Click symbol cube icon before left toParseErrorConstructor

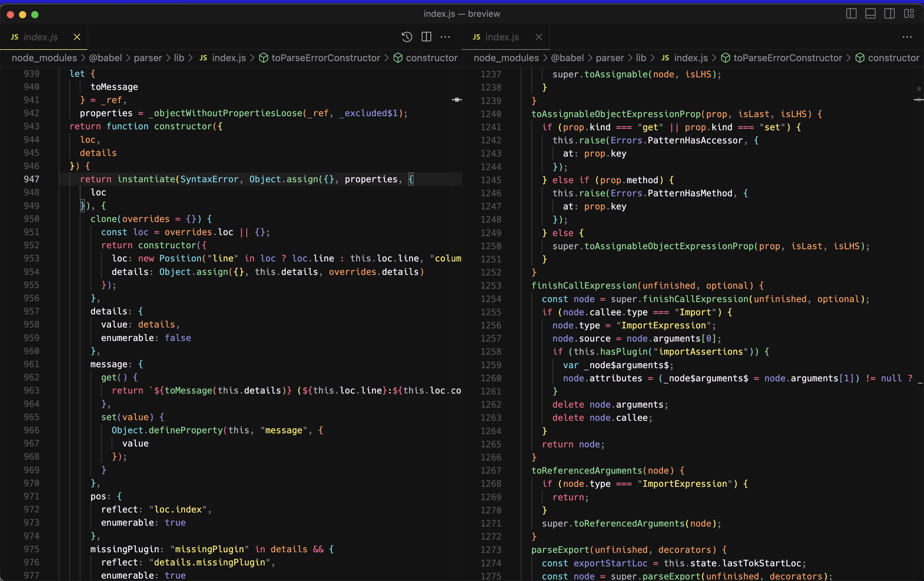pos(264,58)
